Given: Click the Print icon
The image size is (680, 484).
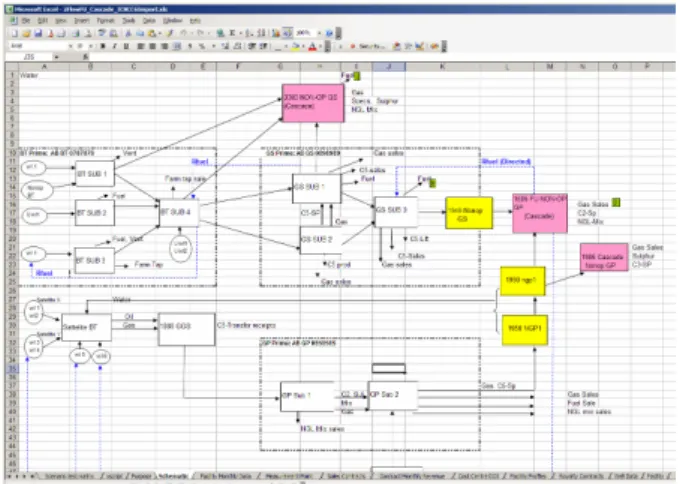Looking at the screenshot, I should pyautogui.click(x=75, y=33).
